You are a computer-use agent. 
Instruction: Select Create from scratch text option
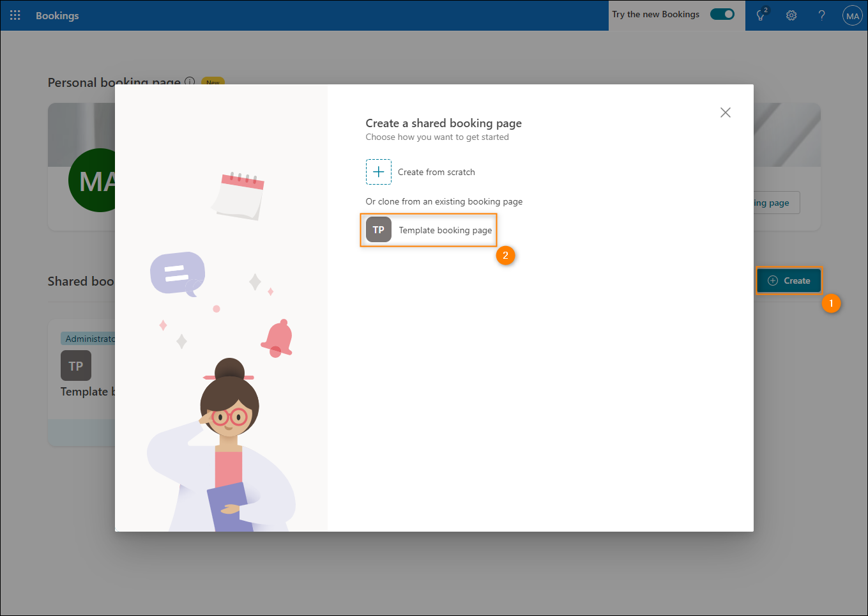click(436, 173)
